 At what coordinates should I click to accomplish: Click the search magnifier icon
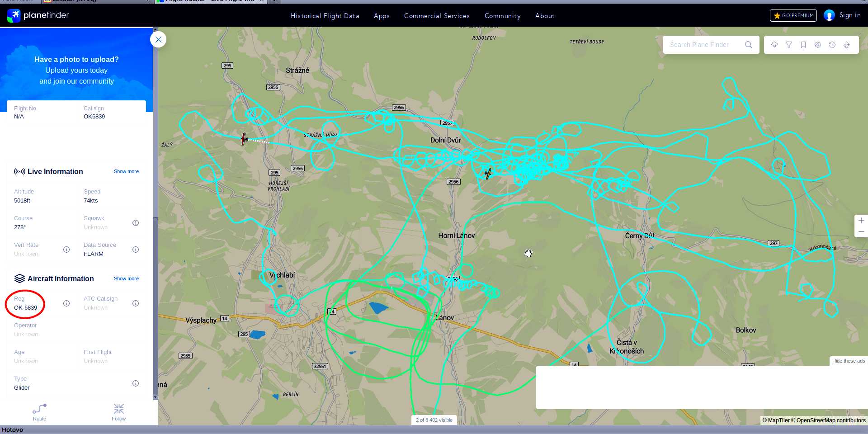(x=749, y=45)
